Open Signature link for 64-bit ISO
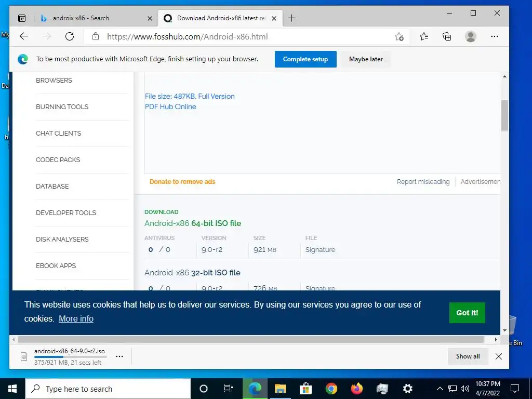The height and width of the screenshot is (399, 532). 320,250
